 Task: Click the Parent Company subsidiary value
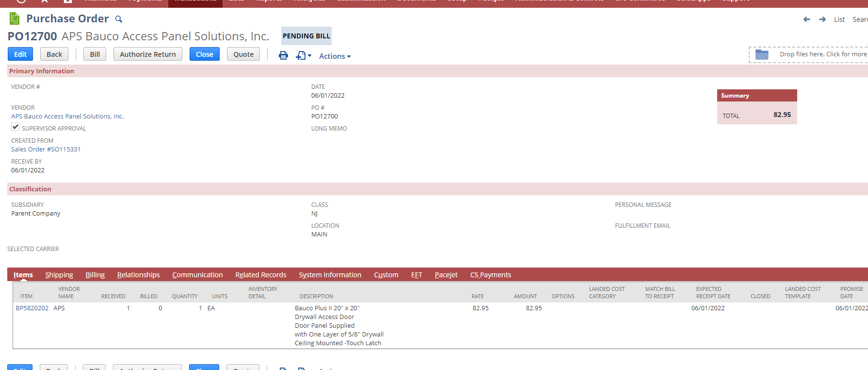[x=36, y=214]
